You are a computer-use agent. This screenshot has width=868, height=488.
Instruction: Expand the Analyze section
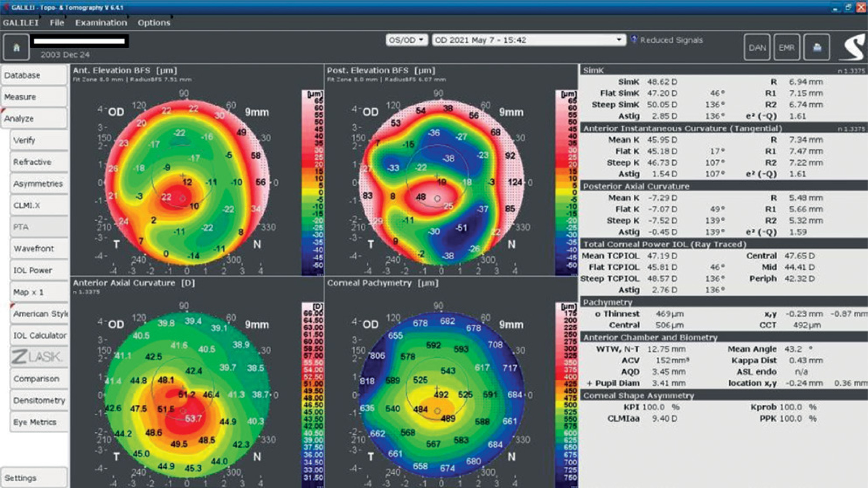tap(34, 119)
